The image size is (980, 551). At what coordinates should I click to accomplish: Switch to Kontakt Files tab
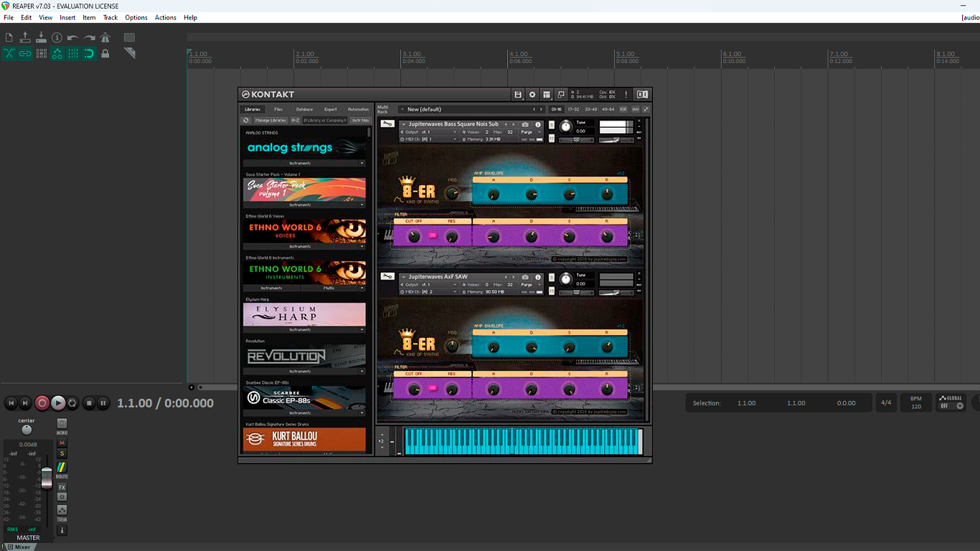(278, 110)
